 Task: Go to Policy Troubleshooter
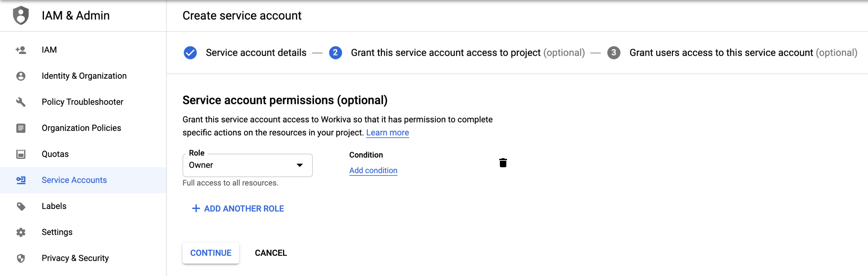83,102
